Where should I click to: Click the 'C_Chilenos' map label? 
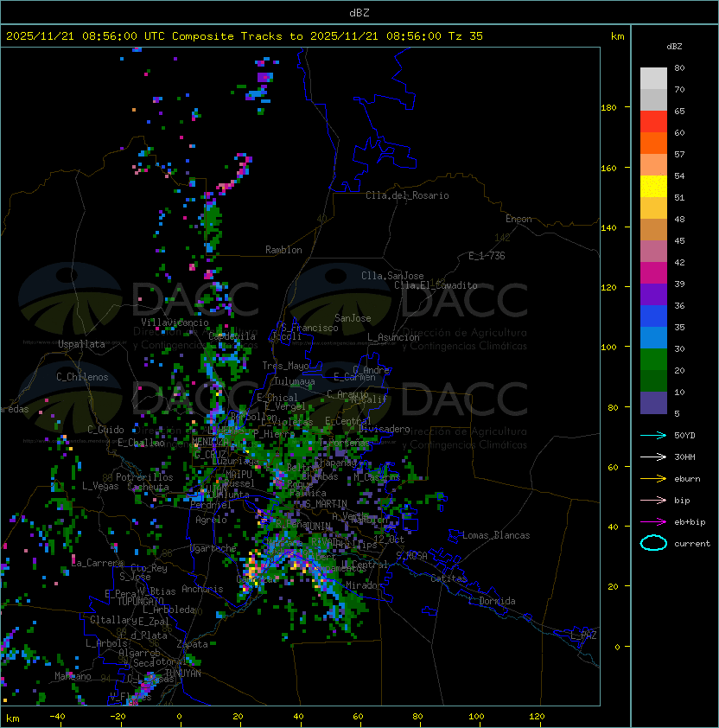82,377
